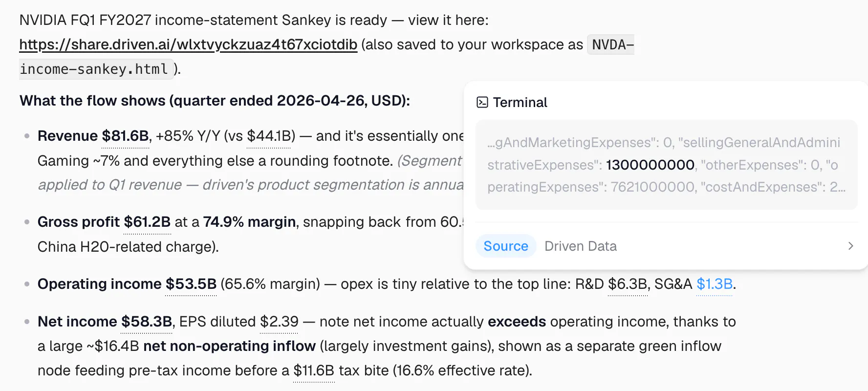Click the highlighted 1300000000 value in output
868x391 pixels.
[x=651, y=165]
